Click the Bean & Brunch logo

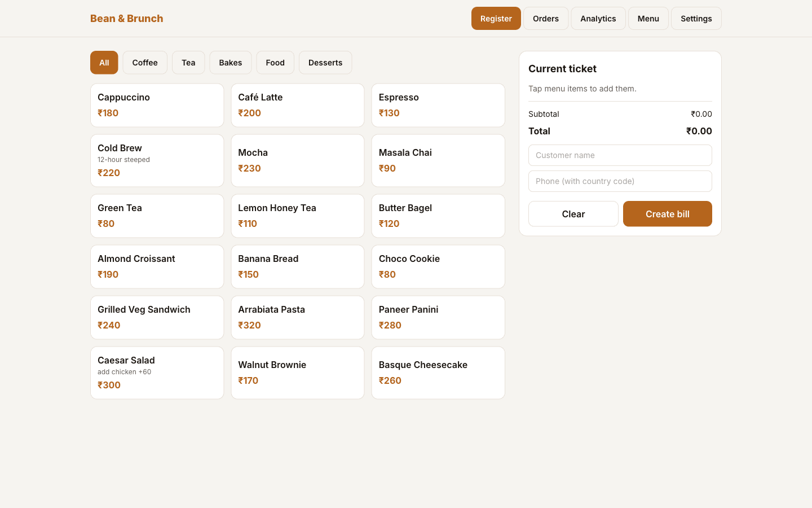click(127, 19)
